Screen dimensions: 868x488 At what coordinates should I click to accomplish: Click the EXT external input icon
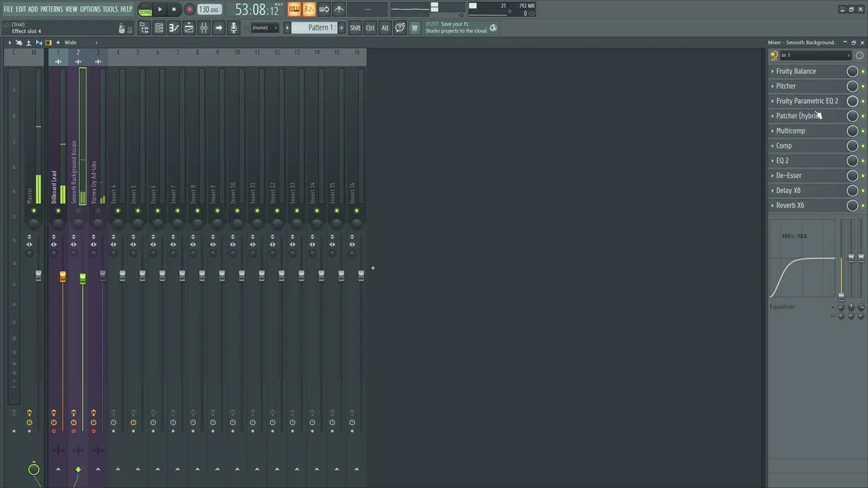coord(774,56)
